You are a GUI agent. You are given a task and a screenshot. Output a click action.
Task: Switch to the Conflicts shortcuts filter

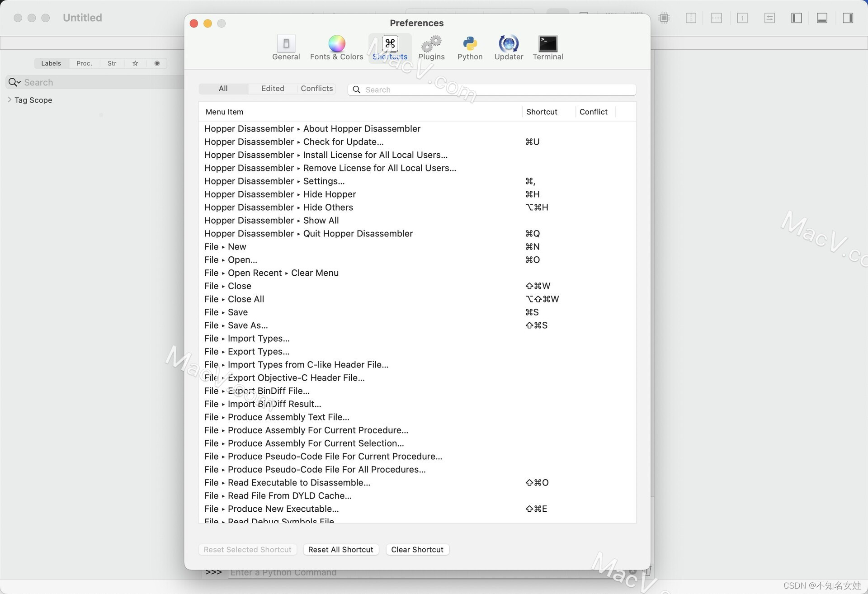tap(316, 89)
